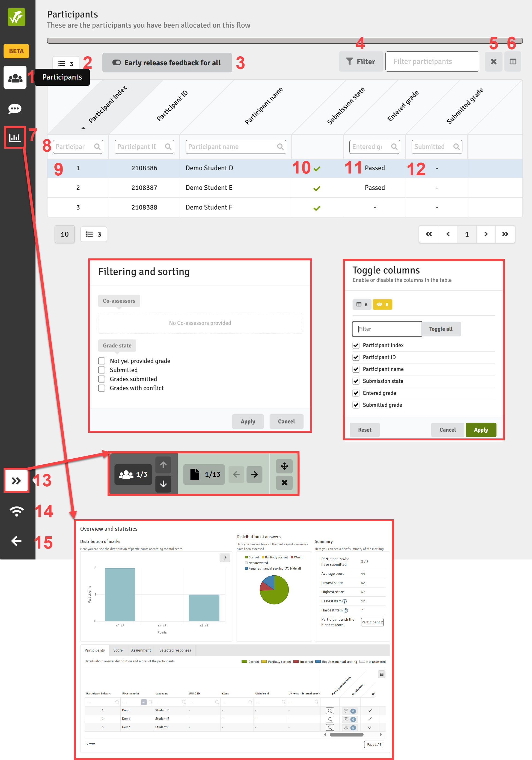Screen dimensions: 532x760
Task: Click the Filter participants input field
Action: click(432, 61)
